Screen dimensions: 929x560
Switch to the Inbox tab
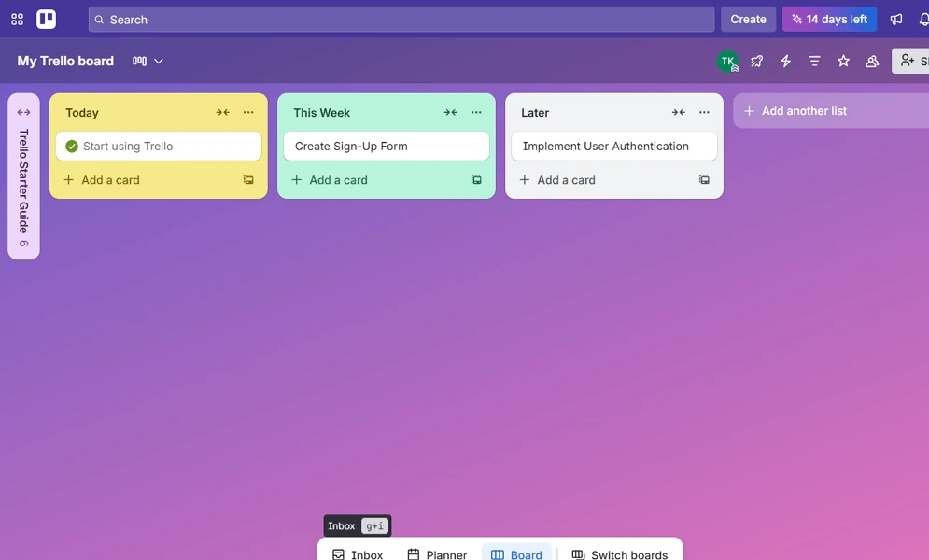pyautogui.click(x=358, y=554)
